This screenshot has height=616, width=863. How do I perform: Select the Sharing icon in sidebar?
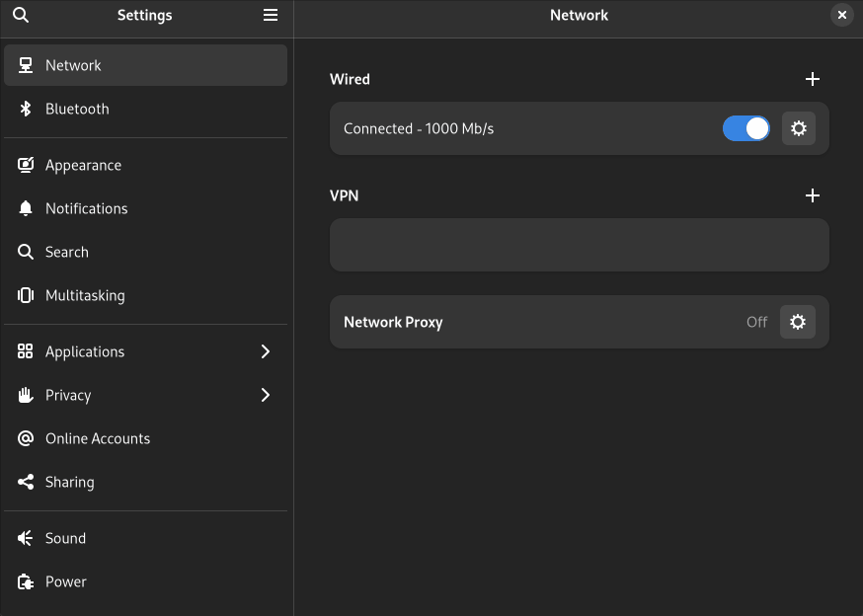pos(25,482)
